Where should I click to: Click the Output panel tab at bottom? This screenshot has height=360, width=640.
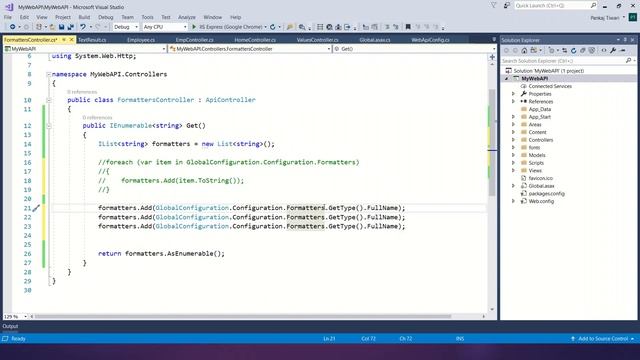pos(10,326)
